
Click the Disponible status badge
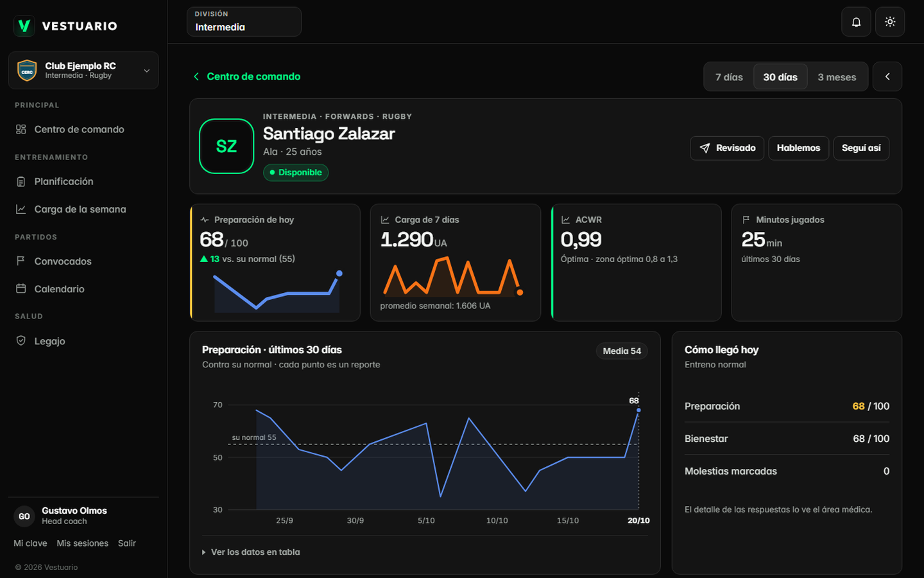point(296,173)
